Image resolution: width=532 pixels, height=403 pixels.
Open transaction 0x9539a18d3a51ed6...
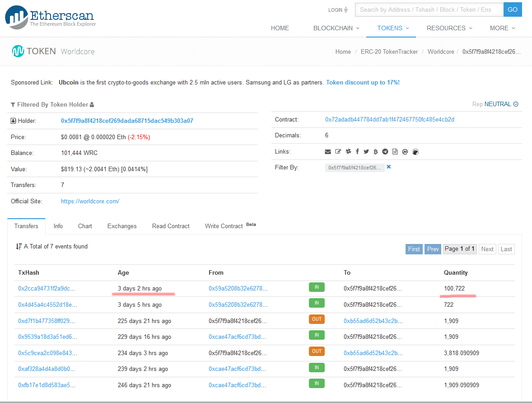pyautogui.click(x=47, y=337)
